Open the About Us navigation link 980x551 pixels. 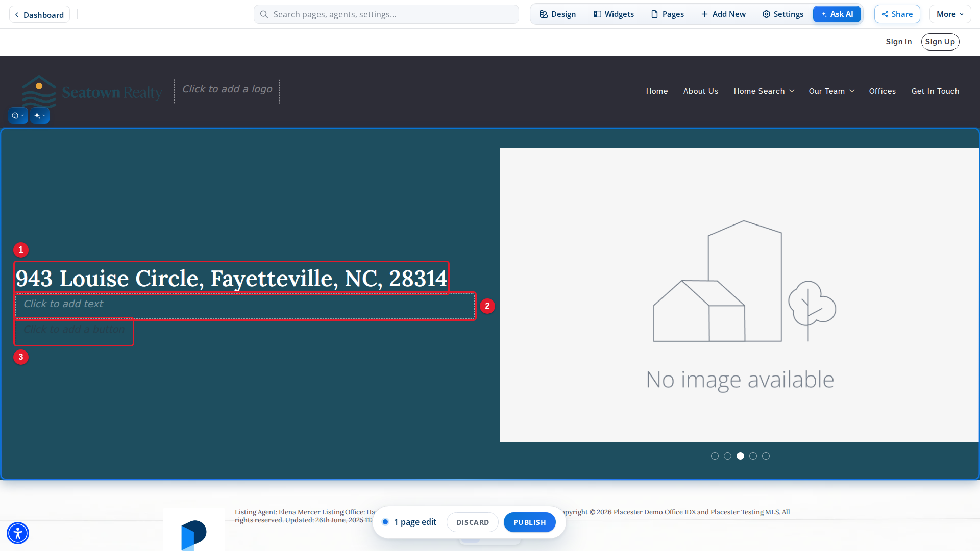click(x=700, y=91)
